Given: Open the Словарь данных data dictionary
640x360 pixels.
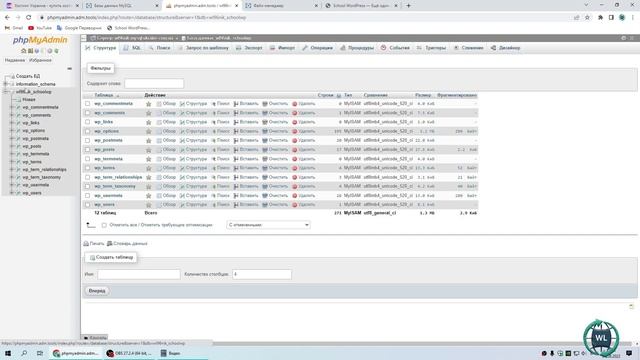Looking at the screenshot, I should [x=127, y=244].
